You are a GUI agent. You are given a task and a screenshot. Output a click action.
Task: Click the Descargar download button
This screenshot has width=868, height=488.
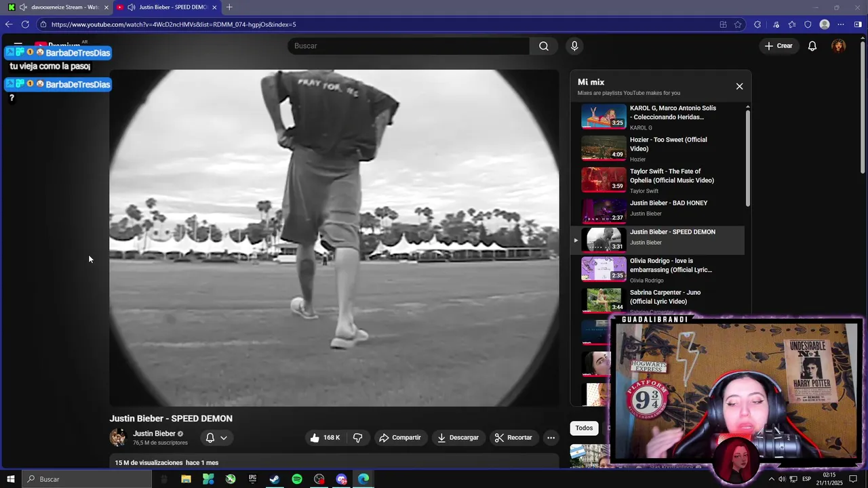(x=458, y=438)
